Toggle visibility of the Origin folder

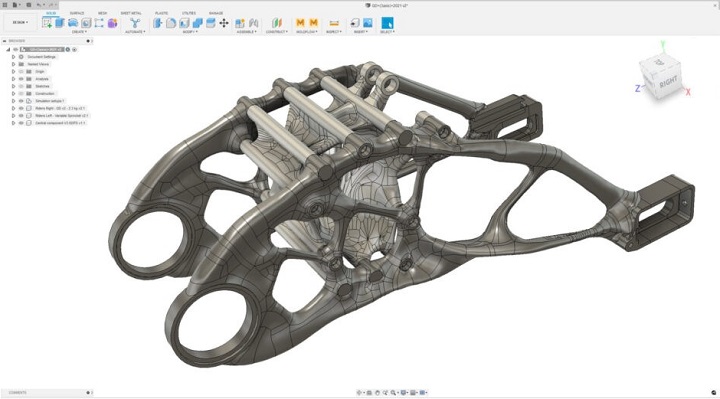point(21,72)
